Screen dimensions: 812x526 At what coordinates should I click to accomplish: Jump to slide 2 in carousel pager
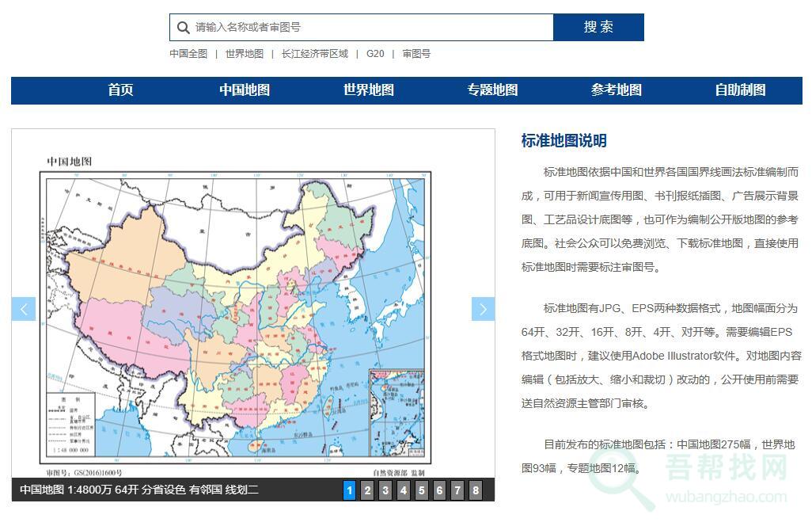coord(367,490)
